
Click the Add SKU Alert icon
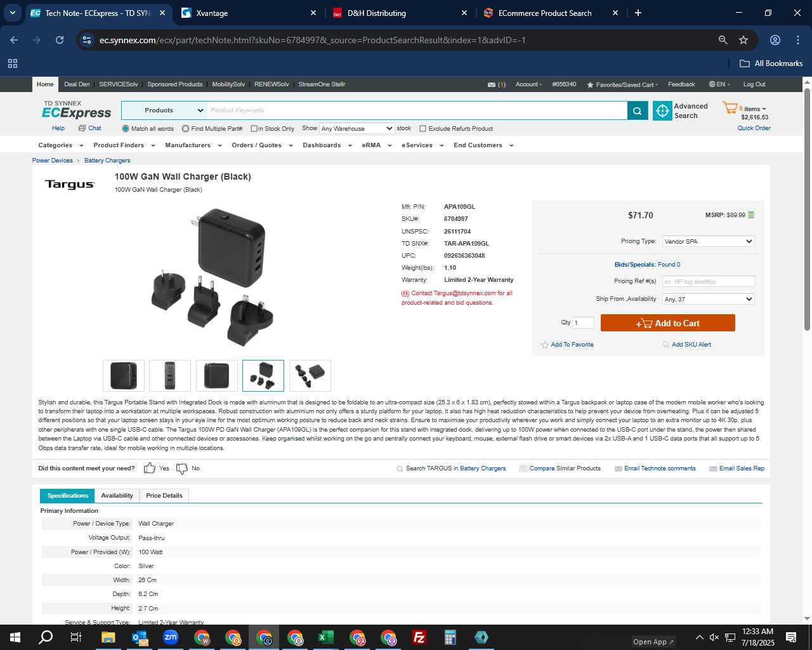tap(665, 345)
